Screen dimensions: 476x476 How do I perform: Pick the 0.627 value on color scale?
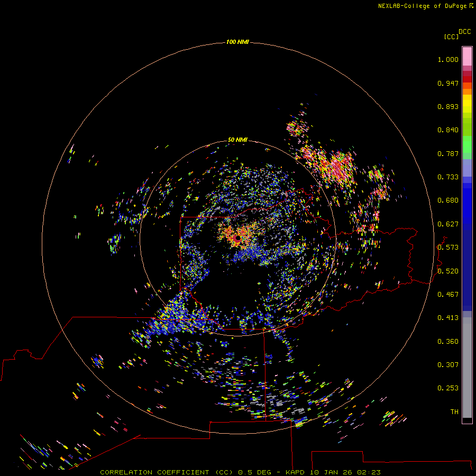pos(448,224)
